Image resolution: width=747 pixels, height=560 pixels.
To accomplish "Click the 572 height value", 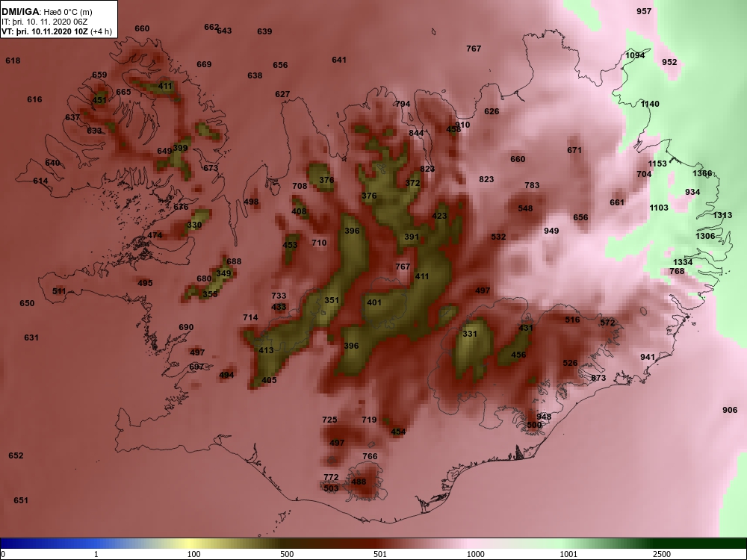I will (x=607, y=323).
